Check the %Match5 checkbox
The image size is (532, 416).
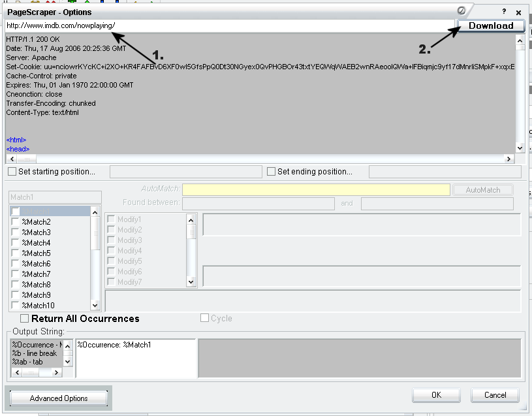(15, 253)
